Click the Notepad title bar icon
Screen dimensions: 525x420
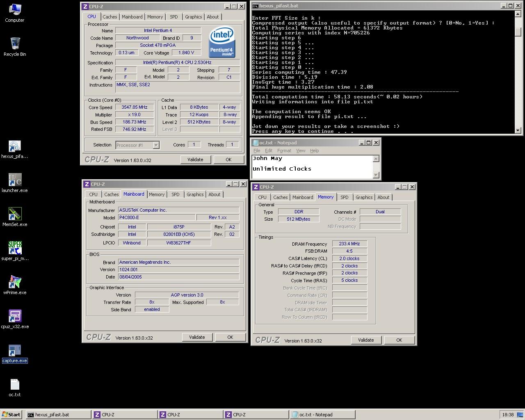pos(256,142)
